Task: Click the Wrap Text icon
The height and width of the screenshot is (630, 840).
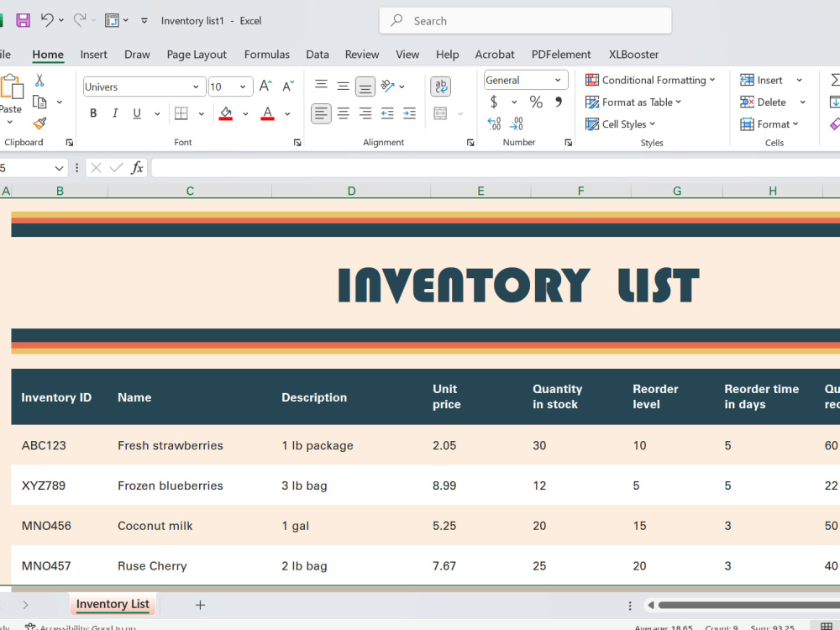Action: point(440,87)
